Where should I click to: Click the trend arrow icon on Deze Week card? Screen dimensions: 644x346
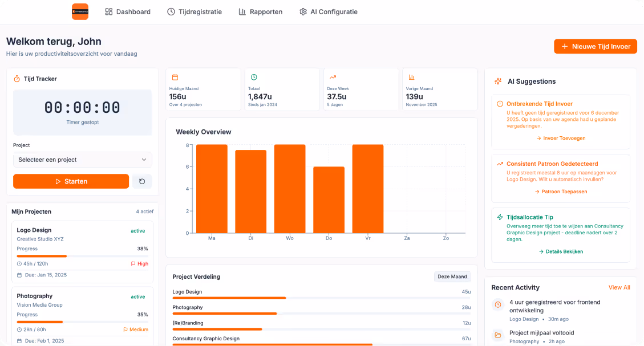[x=332, y=76]
